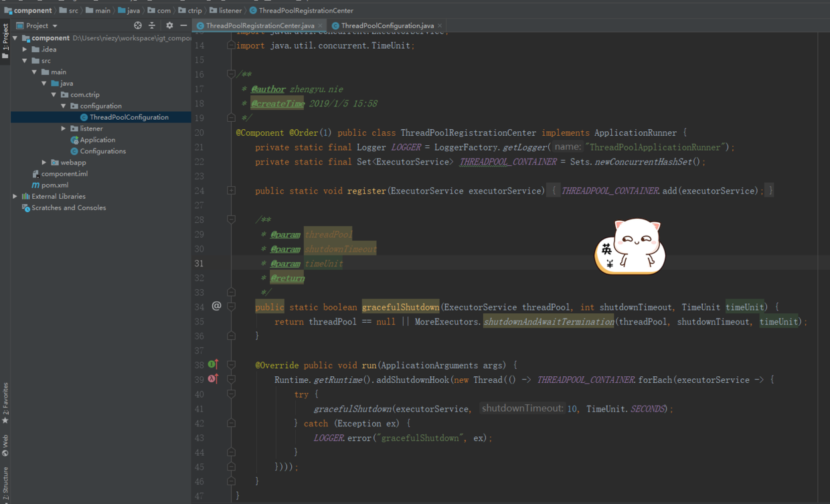Collapse the configuration package

(x=64, y=106)
